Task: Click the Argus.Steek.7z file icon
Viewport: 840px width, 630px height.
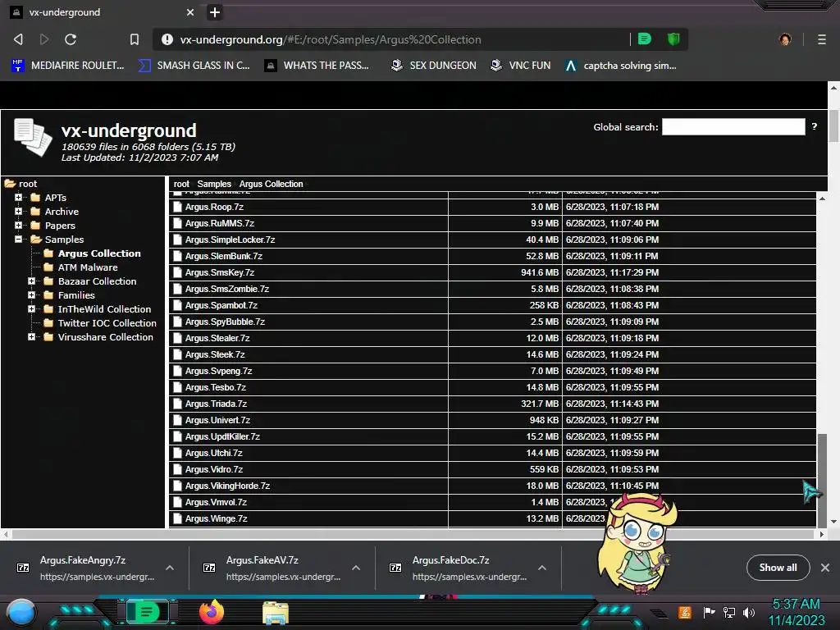Action: pyautogui.click(x=178, y=354)
